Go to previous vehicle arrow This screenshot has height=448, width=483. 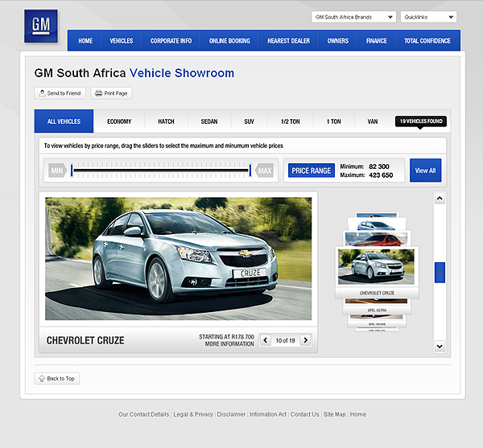pyautogui.click(x=265, y=340)
